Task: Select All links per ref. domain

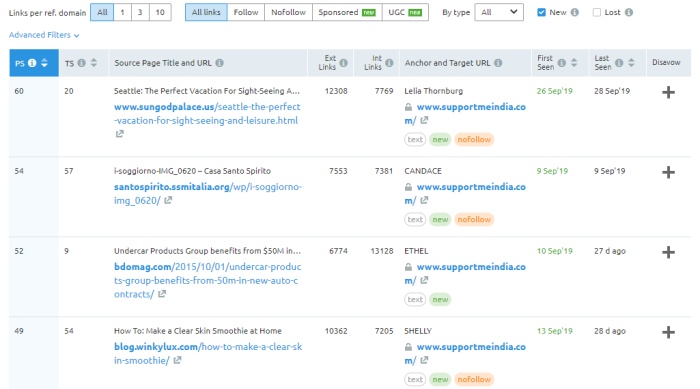Action: tap(102, 13)
